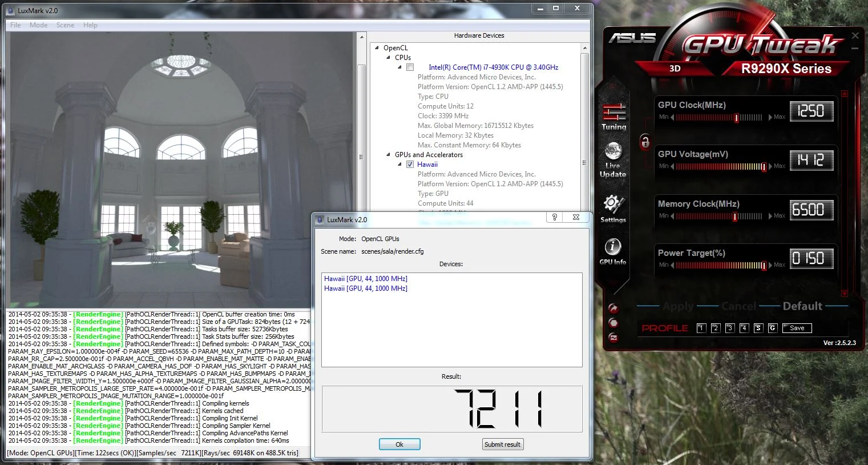Click the Memory Clock Max arrow

tap(770, 216)
